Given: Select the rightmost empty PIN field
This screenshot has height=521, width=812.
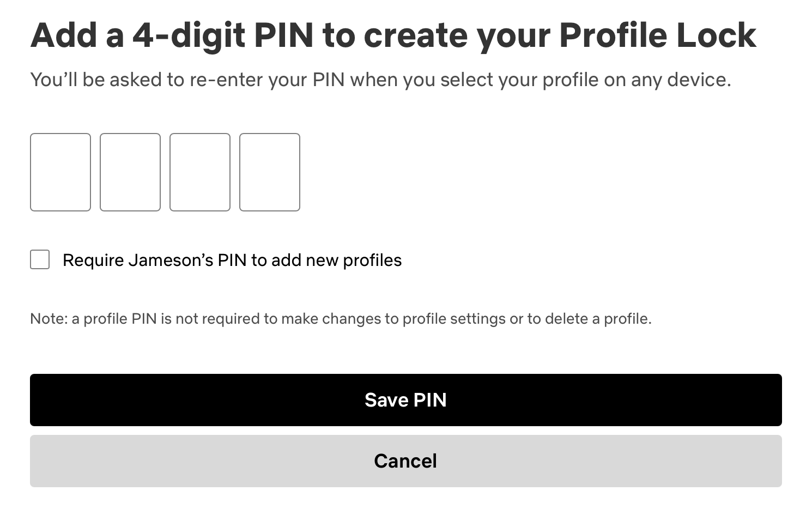Looking at the screenshot, I should pos(270,172).
